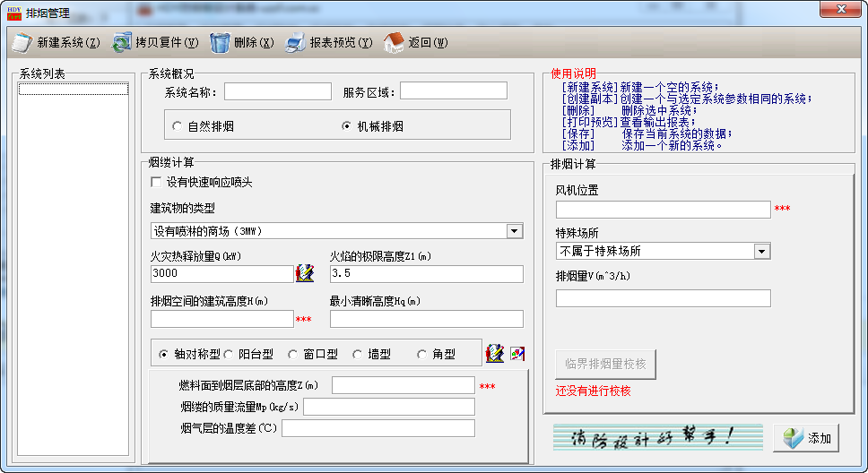Click the 服务区域 input field
This screenshot has width=868, height=473.
click(x=454, y=90)
